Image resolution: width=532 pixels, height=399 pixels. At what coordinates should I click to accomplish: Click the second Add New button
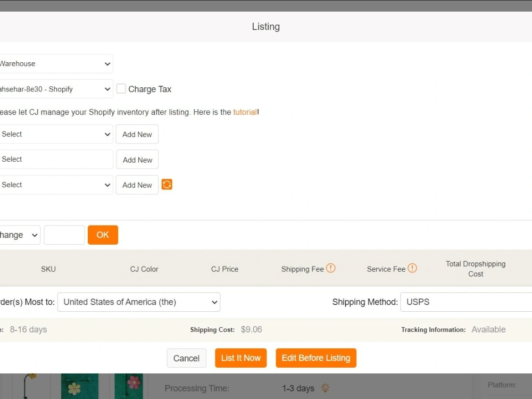(137, 160)
